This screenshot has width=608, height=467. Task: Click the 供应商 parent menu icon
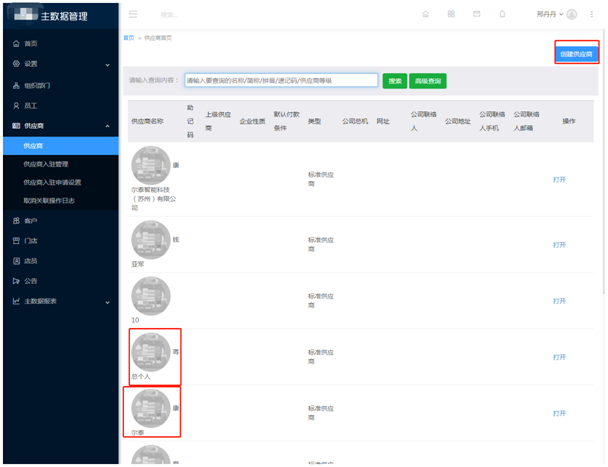16,126
